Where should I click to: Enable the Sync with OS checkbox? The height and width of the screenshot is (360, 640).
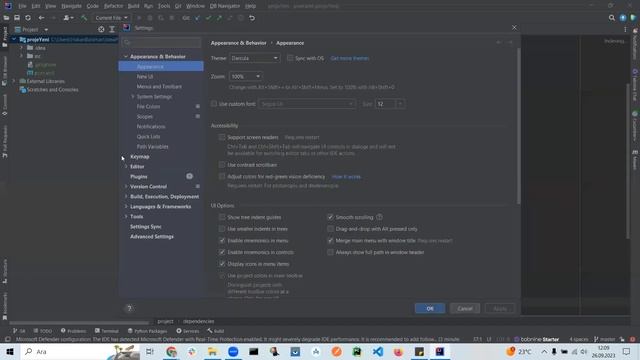click(x=290, y=58)
